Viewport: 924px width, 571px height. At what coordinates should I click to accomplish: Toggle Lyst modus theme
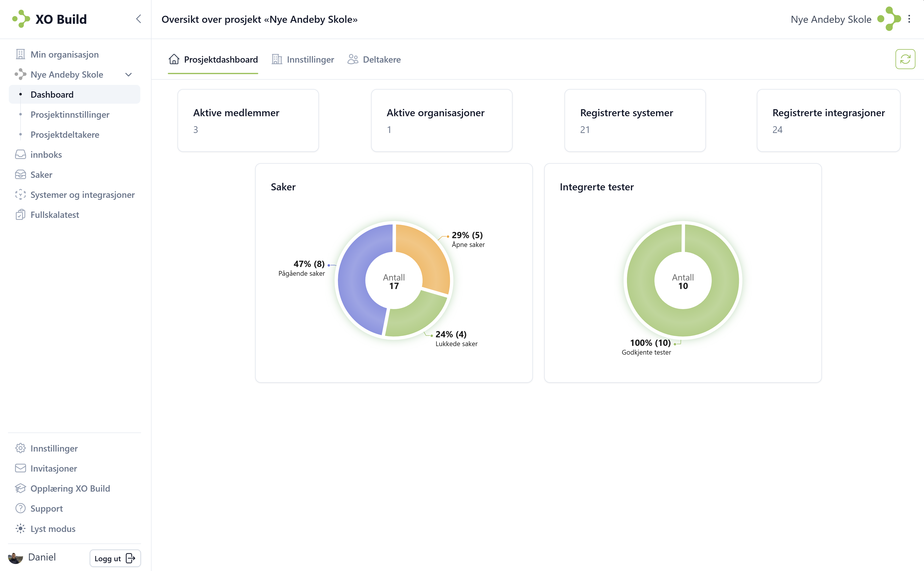[x=53, y=529]
